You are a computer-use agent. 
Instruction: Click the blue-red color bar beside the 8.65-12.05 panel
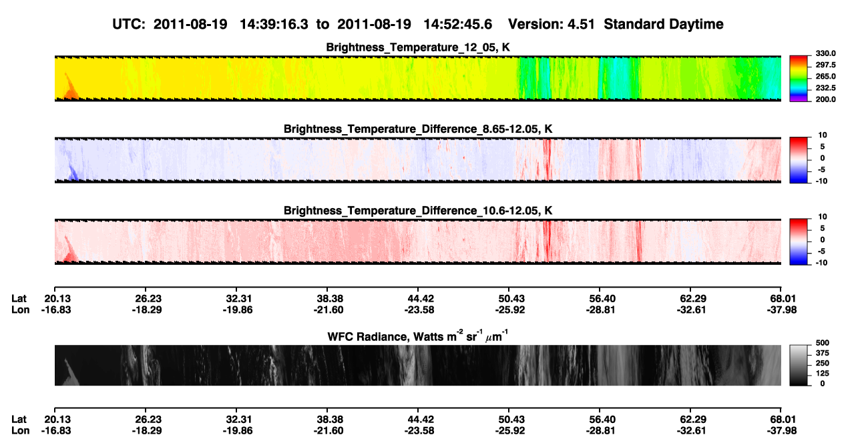(797, 159)
